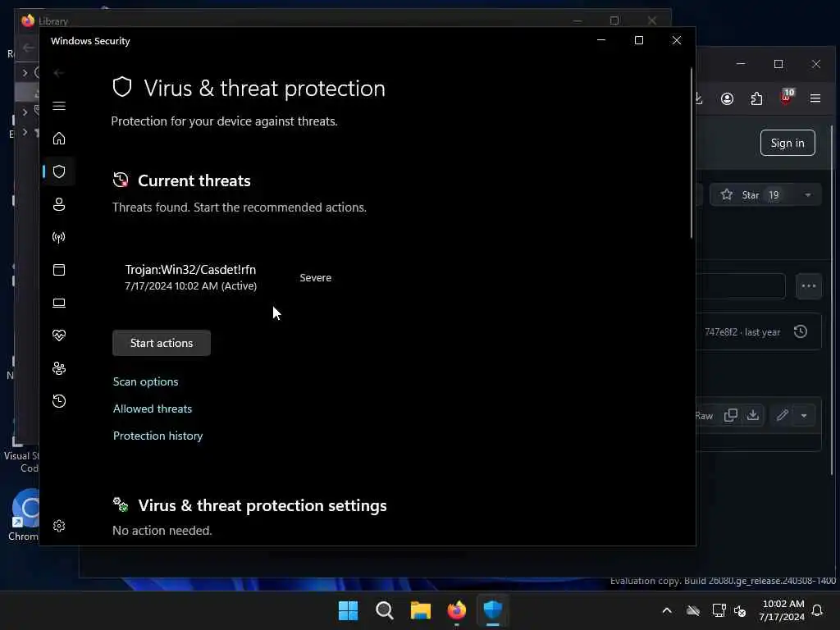Click Windows Security icon on taskbar
This screenshot has width=840, height=630.
click(493, 610)
